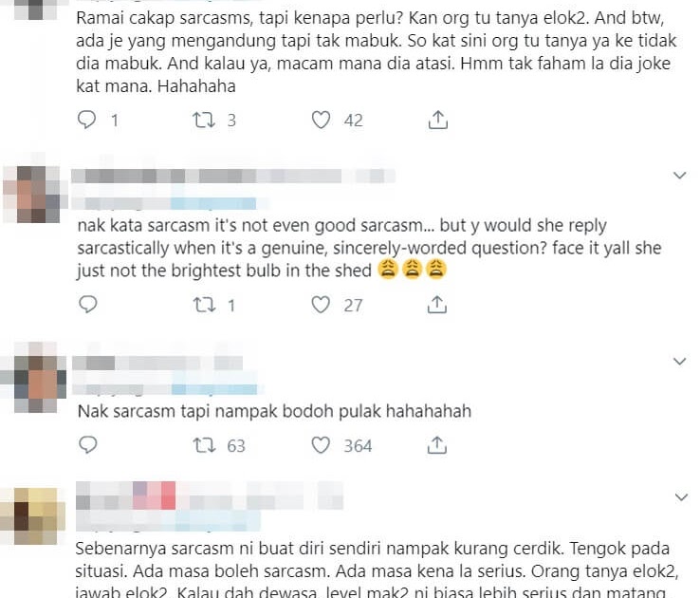700x598 pixels.
Task: Open options chevron for 'nak kata sarcasm' tweet
Action: [x=679, y=175]
